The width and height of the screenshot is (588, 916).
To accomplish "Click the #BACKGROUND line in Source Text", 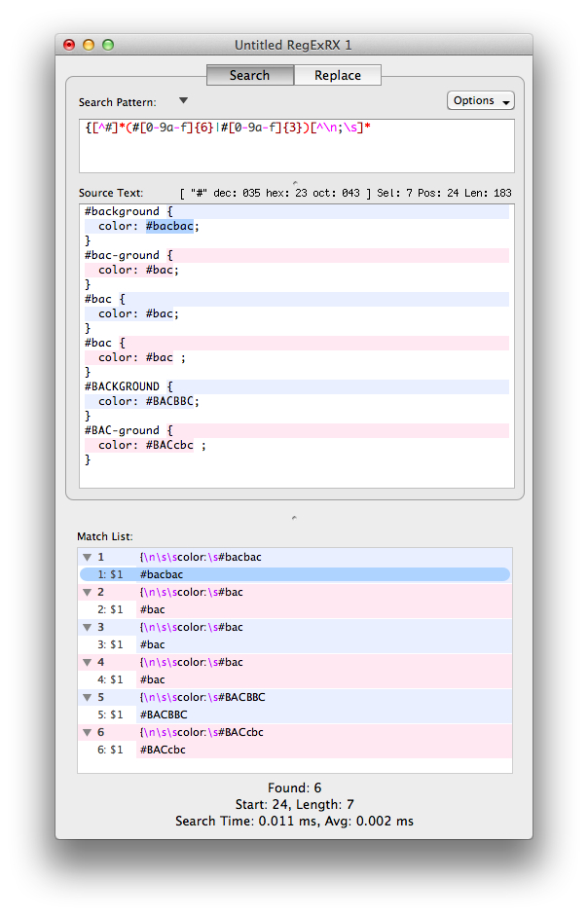I will point(129,386).
